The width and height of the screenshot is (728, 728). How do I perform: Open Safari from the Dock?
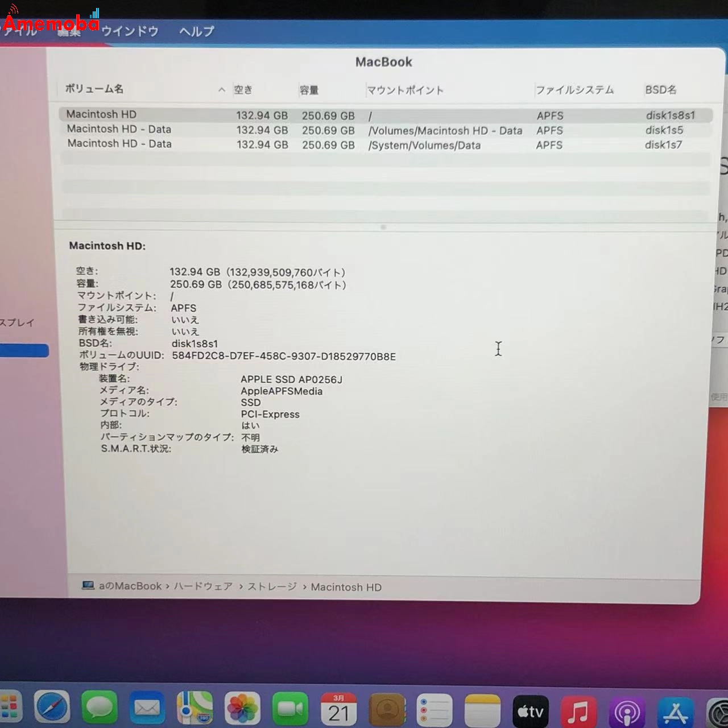point(52,708)
